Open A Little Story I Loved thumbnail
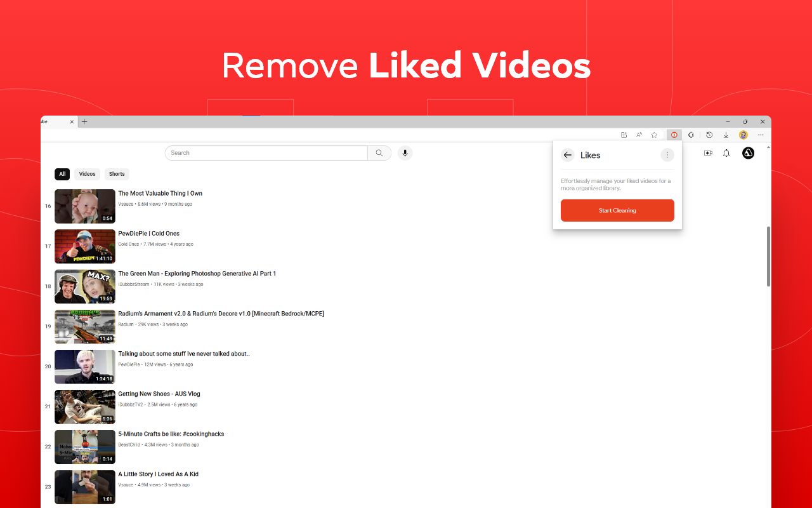Screen dimensions: 812x508 tap(85, 487)
